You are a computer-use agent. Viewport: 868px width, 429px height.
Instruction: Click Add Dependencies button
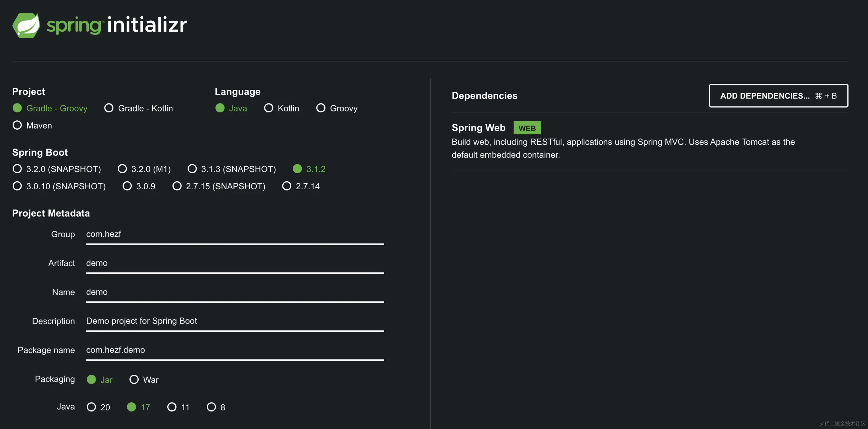[x=778, y=96]
